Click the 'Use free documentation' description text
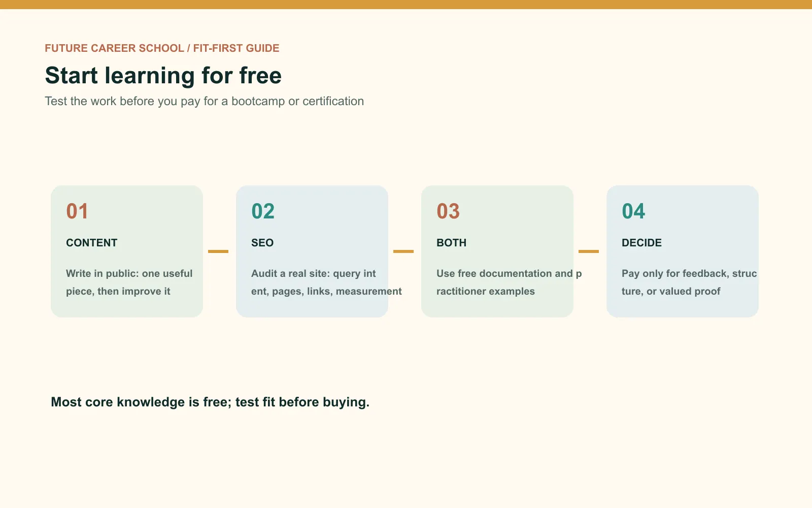 coord(509,282)
